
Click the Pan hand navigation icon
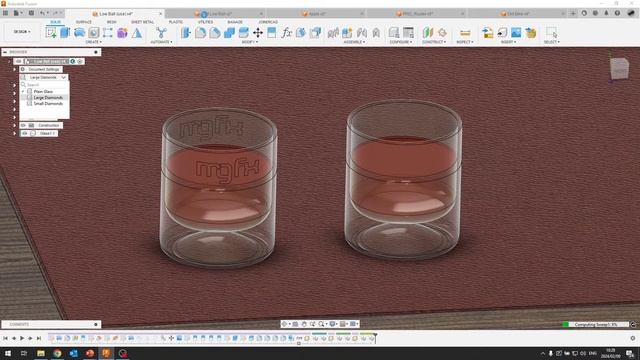click(x=304, y=324)
